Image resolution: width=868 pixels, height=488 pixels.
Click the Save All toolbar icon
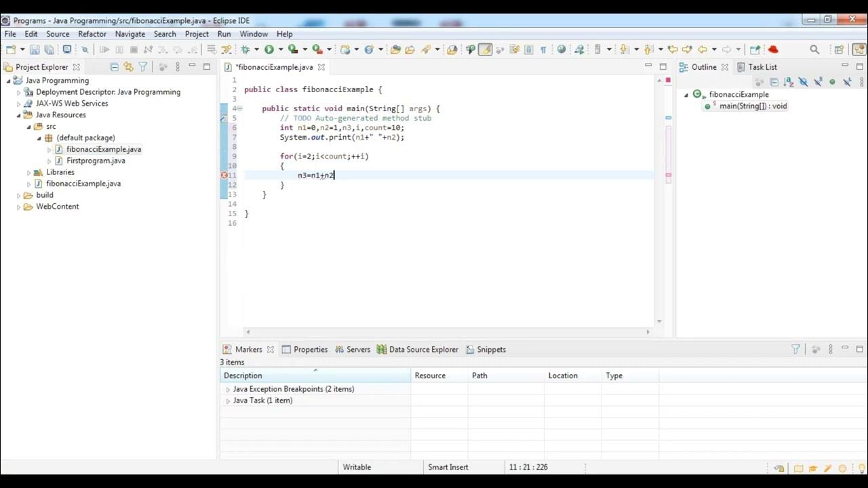point(50,49)
